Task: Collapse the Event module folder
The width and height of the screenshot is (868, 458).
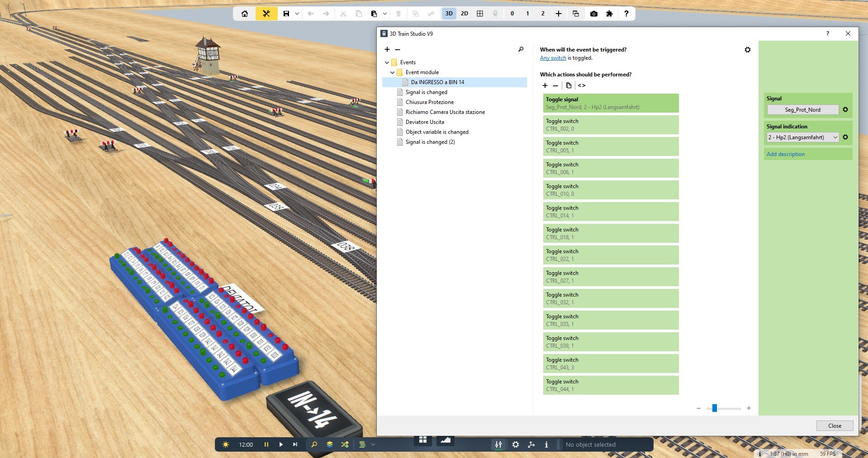Action: pos(392,72)
